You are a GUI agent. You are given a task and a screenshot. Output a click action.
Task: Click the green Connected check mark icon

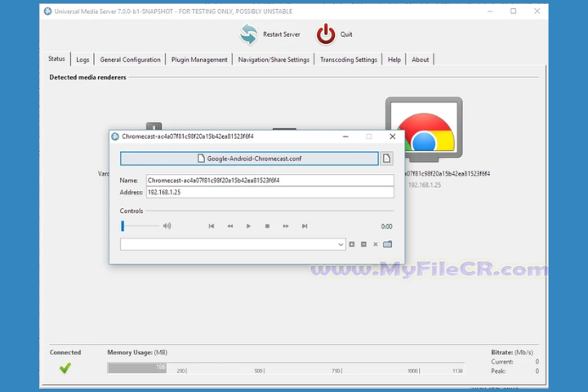(65, 367)
